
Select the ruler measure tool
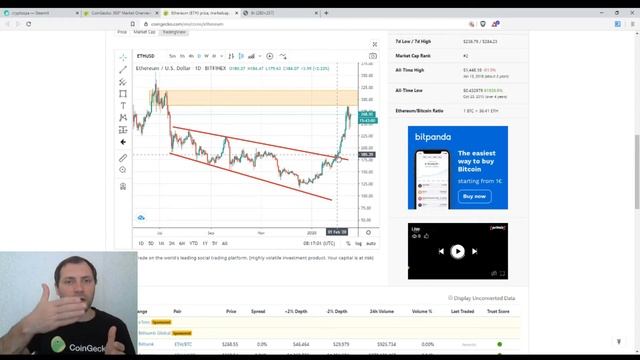123,158
